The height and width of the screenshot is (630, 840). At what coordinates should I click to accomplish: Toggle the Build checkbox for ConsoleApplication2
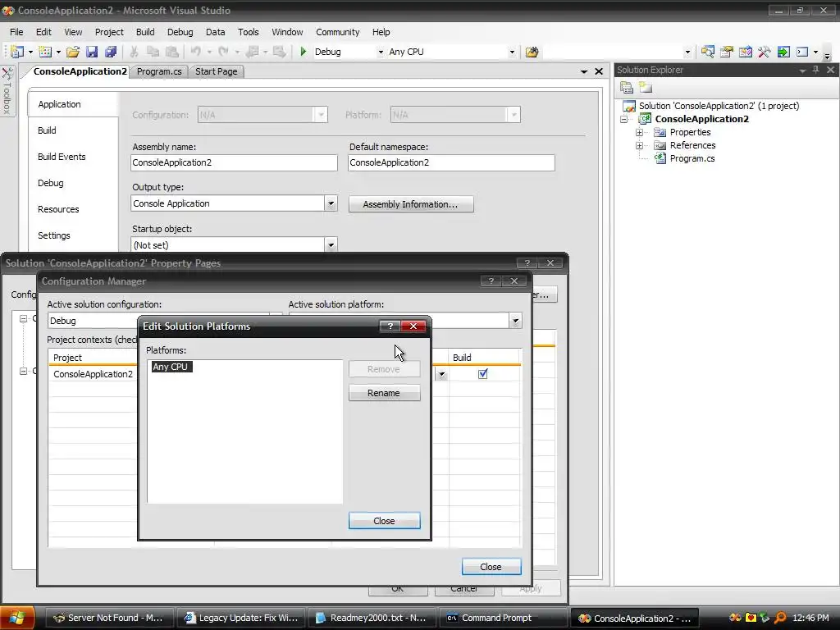(x=482, y=374)
